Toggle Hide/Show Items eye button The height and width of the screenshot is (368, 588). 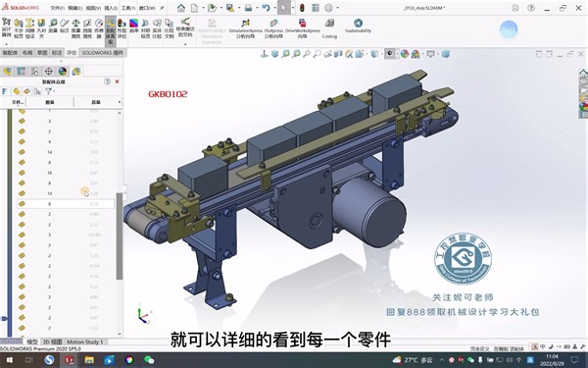[390, 54]
